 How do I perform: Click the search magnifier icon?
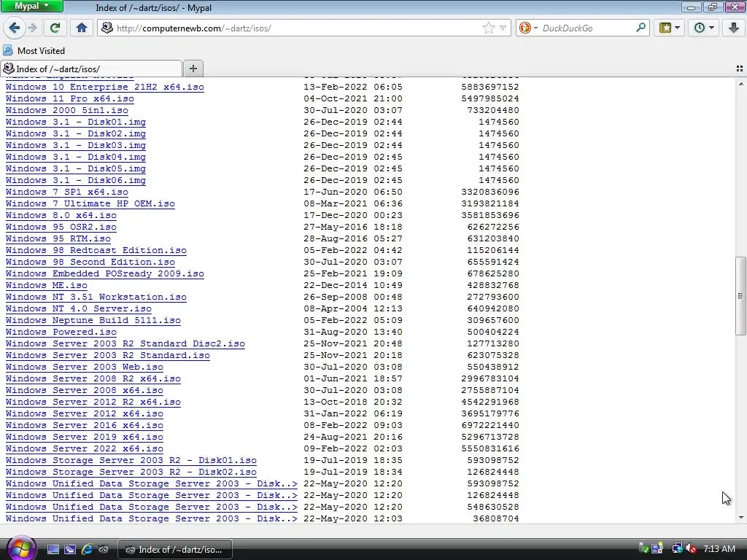[640, 28]
